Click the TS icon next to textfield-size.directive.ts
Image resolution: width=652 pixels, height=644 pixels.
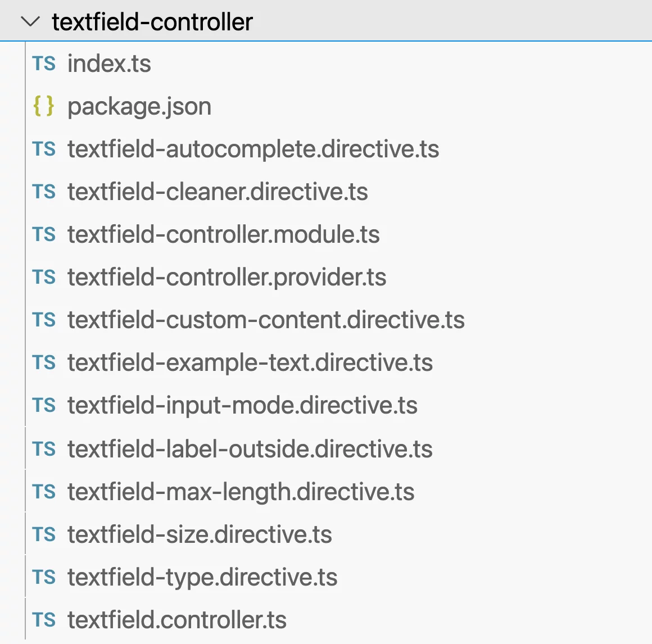pyautogui.click(x=44, y=534)
